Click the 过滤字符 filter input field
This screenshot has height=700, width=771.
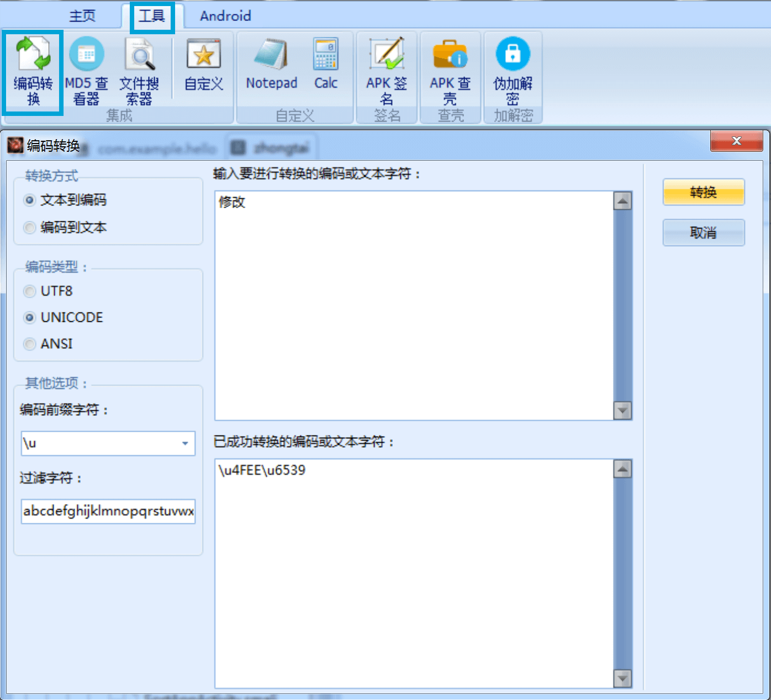coord(108,511)
